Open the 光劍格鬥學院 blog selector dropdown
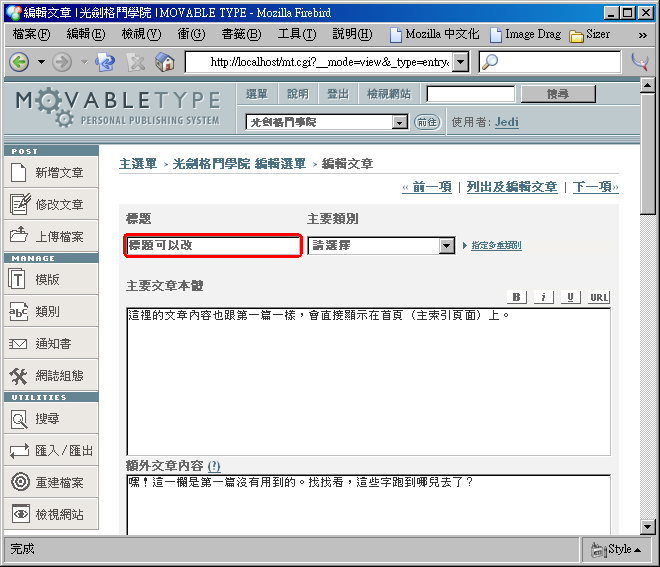660x567 pixels. pos(327,122)
